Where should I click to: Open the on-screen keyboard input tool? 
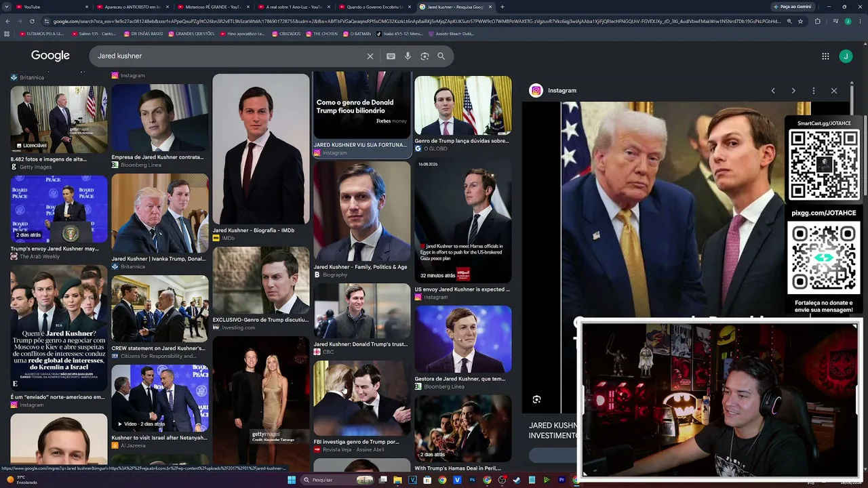point(391,56)
